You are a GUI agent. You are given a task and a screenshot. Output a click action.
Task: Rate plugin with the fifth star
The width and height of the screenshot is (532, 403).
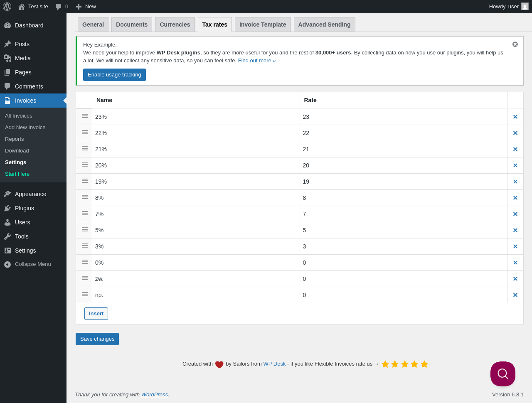tap(424, 364)
